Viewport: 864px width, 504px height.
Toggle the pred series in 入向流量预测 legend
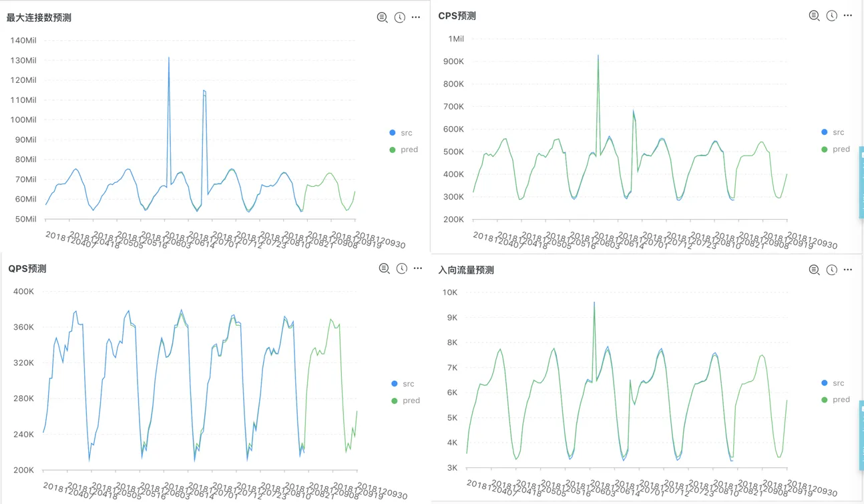pos(836,400)
